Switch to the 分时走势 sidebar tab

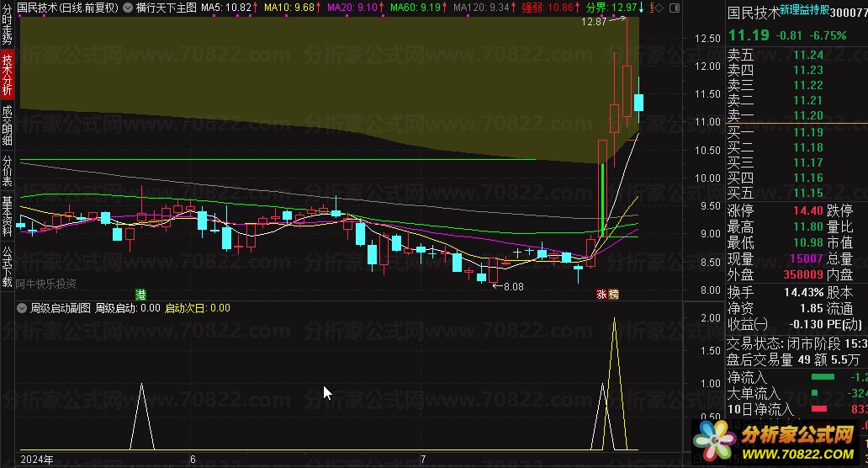pyautogui.click(x=8, y=25)
